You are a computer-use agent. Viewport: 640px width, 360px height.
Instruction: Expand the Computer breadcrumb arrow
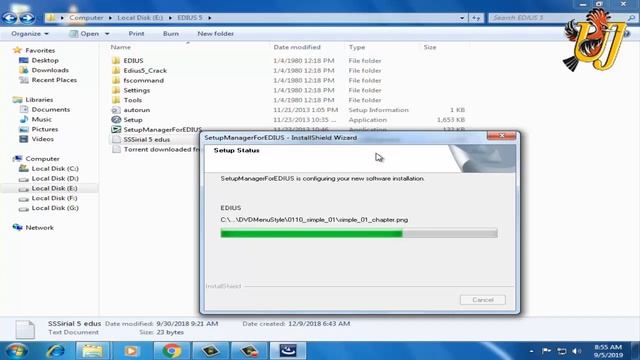coord(110,18)
